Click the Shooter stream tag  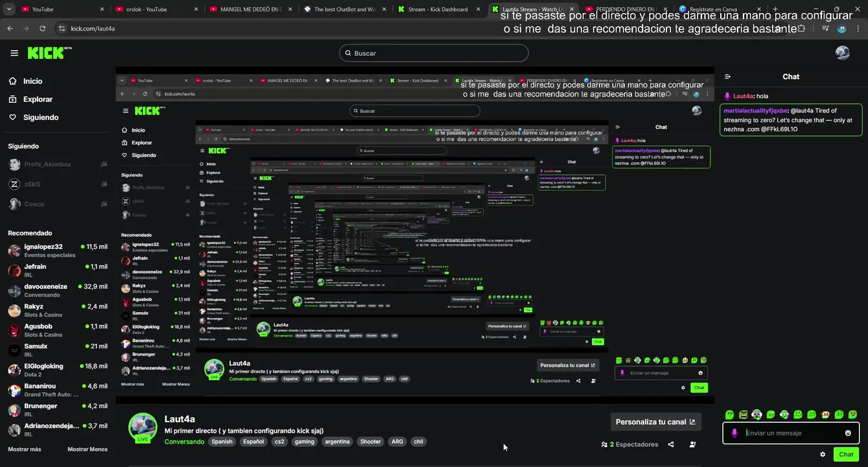click(x=371, y=442)
